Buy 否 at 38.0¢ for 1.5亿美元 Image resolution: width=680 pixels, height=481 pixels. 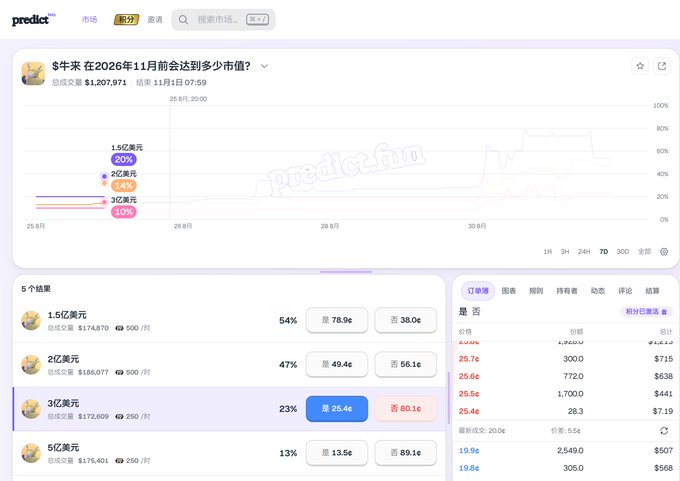click(x=405, y=320)
